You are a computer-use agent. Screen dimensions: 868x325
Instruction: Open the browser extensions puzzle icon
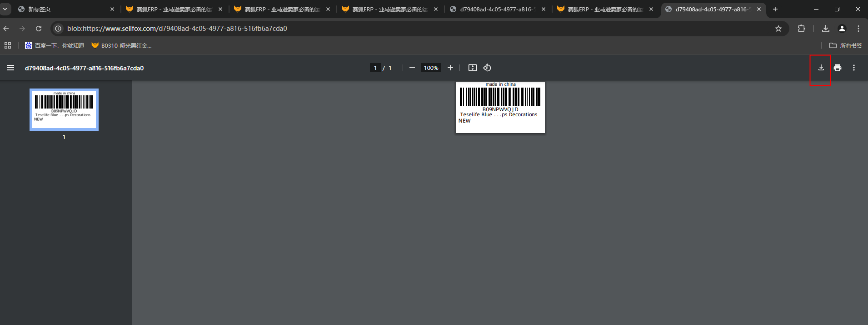pos(801,29)
